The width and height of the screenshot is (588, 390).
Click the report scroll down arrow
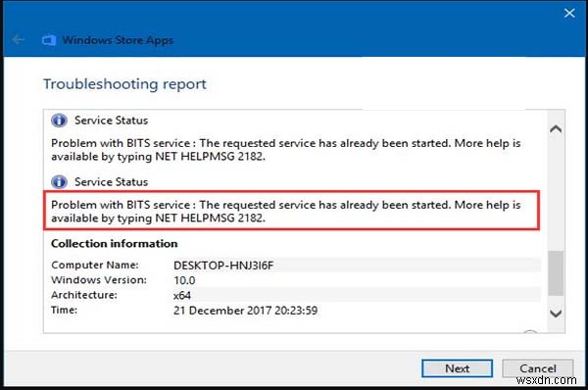[556, 314]
